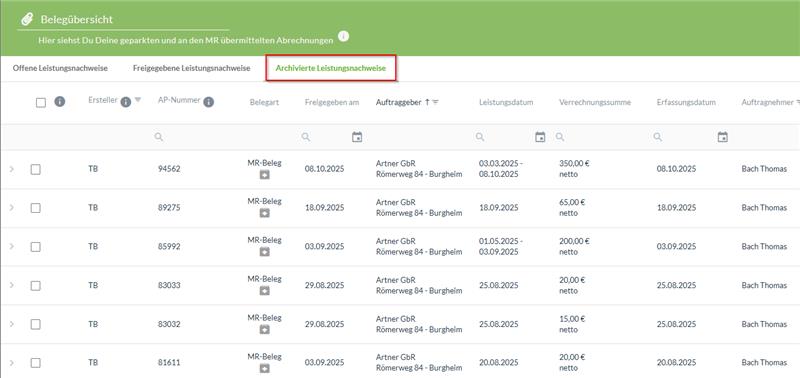
Task: Click AP-Nummer 81611 cell
Action: [169, 362]
